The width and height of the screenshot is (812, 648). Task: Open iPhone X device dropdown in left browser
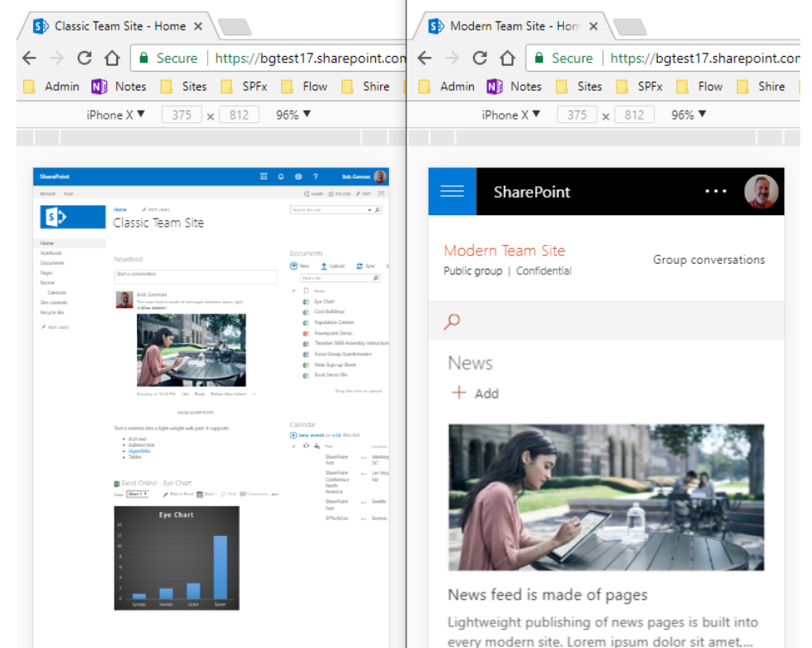tap(115, 115)
